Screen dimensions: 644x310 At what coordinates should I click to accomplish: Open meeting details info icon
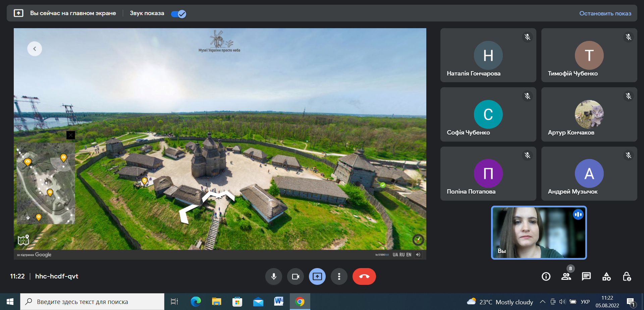coord(546,276)
